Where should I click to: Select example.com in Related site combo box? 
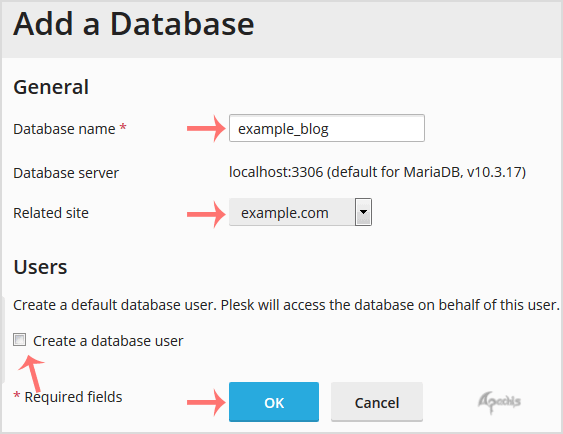[300, 212]
